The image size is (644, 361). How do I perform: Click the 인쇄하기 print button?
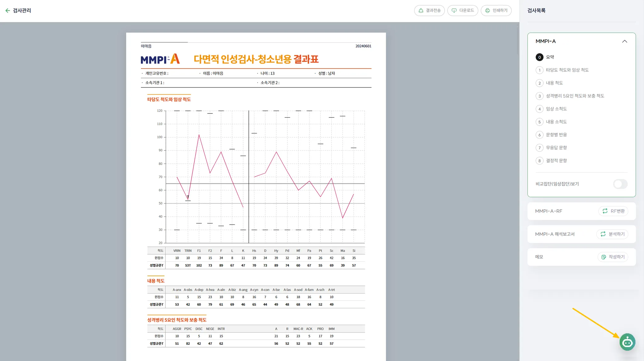click(x=496, y=11)
